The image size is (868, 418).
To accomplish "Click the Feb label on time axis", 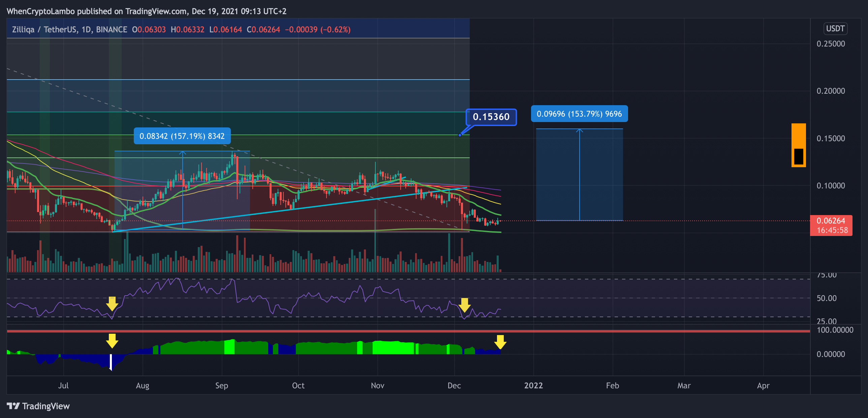I will point(613,385).
